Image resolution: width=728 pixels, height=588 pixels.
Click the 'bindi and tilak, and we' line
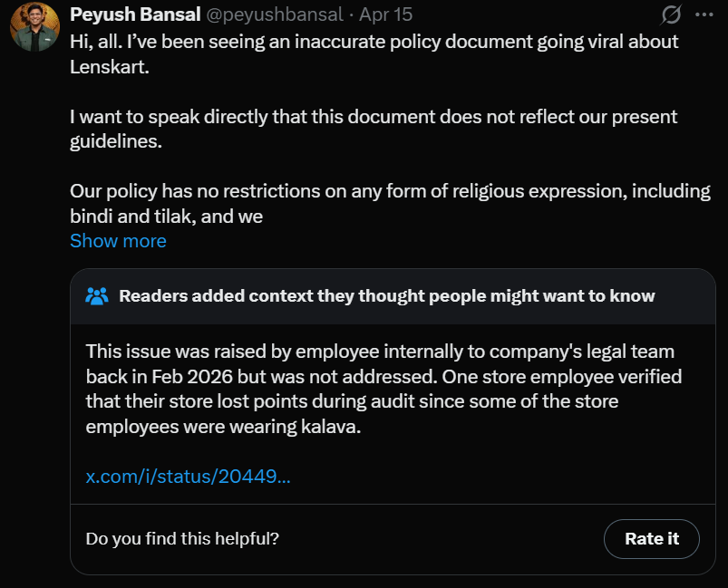coord(166,217)
